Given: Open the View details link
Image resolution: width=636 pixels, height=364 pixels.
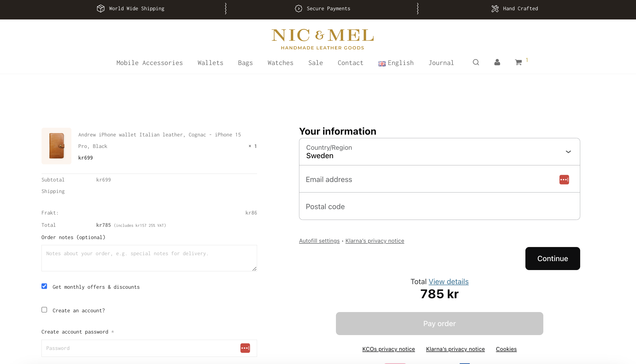Looking at the screenshot, I should (x=449, y=282).
